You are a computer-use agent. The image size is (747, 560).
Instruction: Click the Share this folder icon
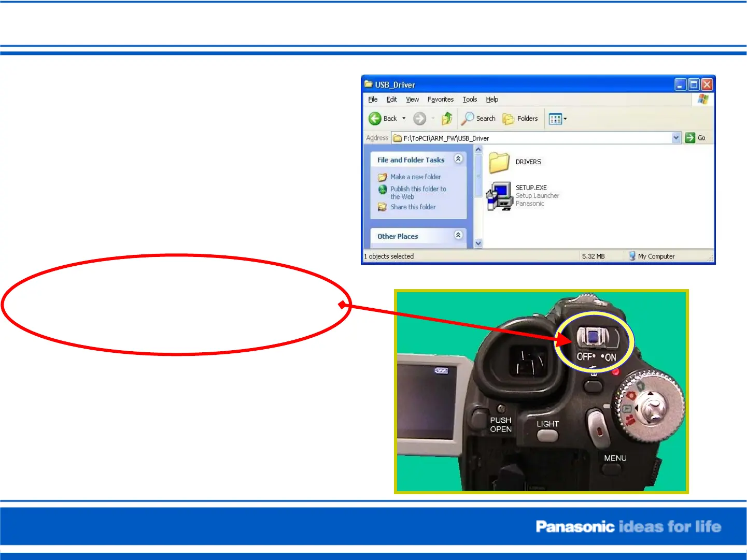click(x=383, y=207)
